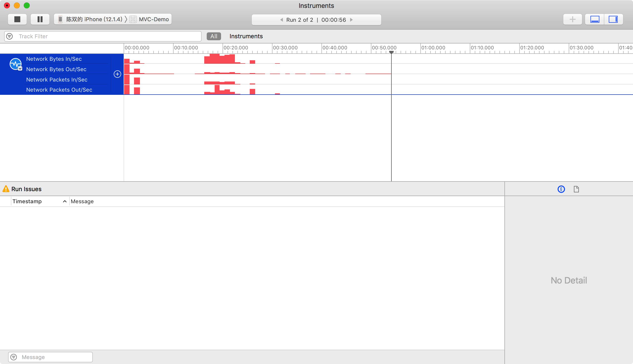Toggle the bottom detail pane
633x364 pixels.
coord(595,19)
